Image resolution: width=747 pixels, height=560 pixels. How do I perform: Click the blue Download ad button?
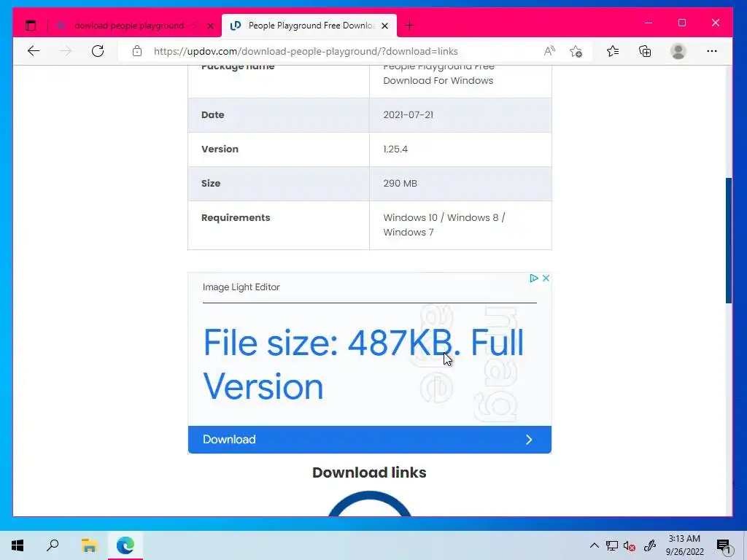(370, 440)
